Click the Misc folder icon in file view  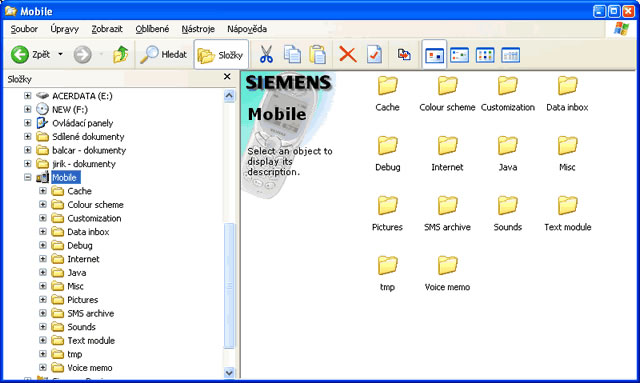[567, 146]
